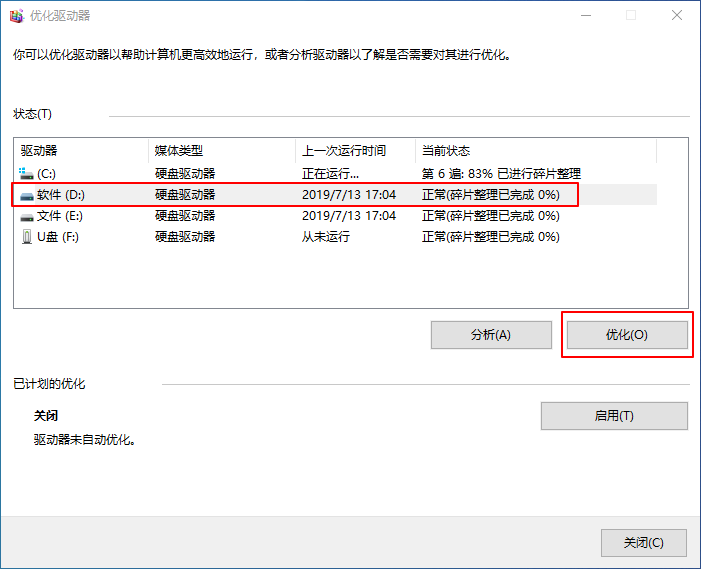
Task: Click the C: drive defrag progress status text
Action: 501,173
